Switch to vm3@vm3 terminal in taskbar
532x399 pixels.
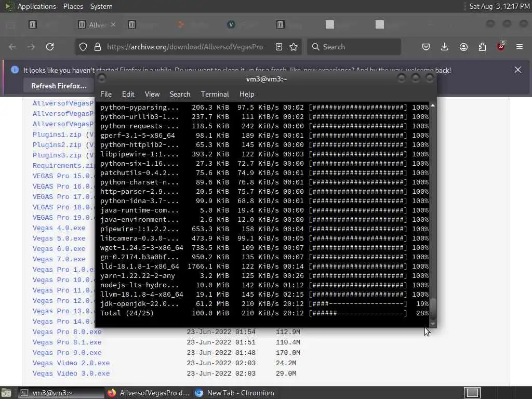[61, 393]
